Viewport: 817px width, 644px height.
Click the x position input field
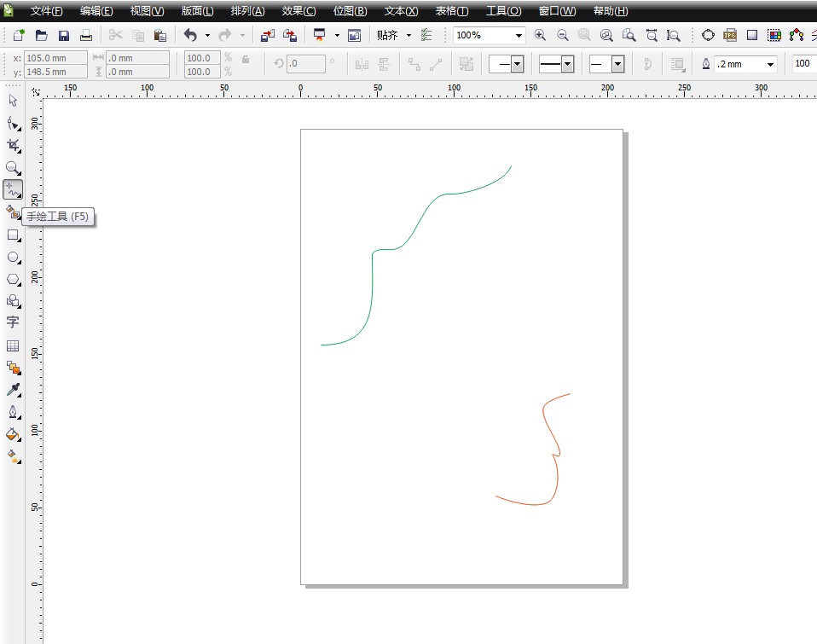[55, 58]
